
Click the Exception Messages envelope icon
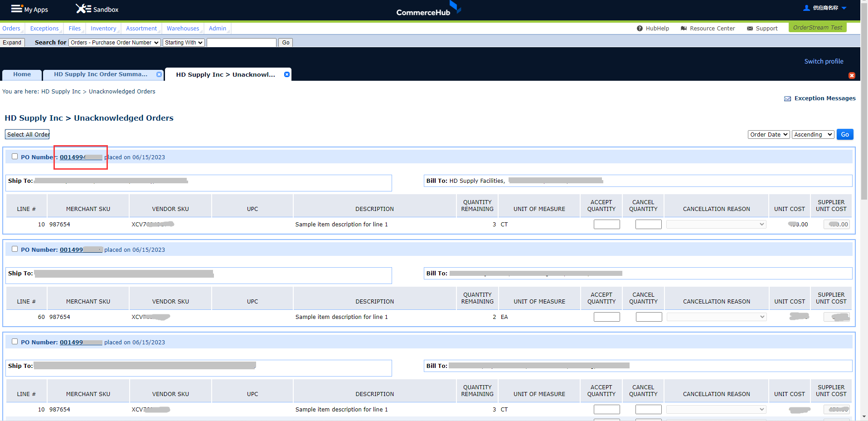[x=787, y=98]
